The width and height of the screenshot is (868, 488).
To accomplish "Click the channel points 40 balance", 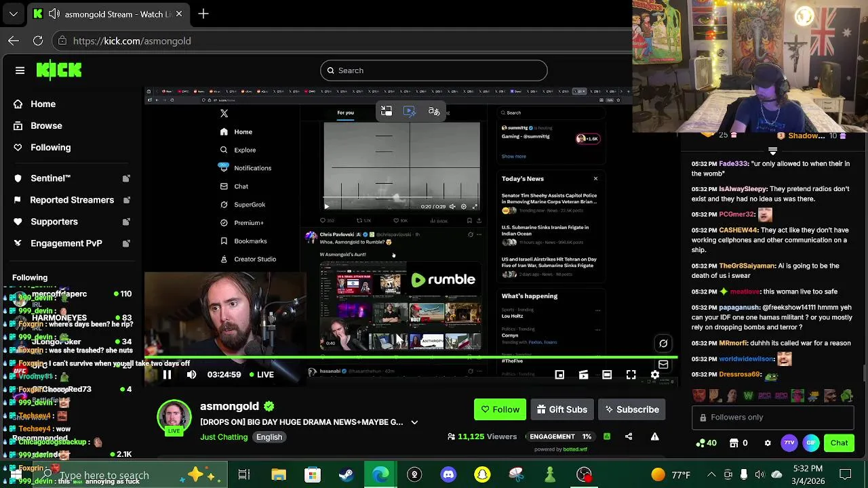I will pyautogui.click(x=706, y=443).
